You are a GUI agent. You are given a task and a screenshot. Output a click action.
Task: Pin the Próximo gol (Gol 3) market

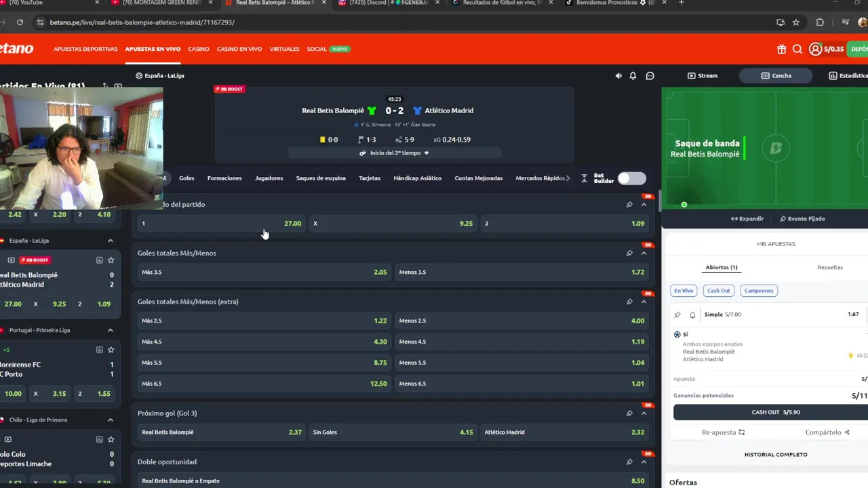click(629, 413)
